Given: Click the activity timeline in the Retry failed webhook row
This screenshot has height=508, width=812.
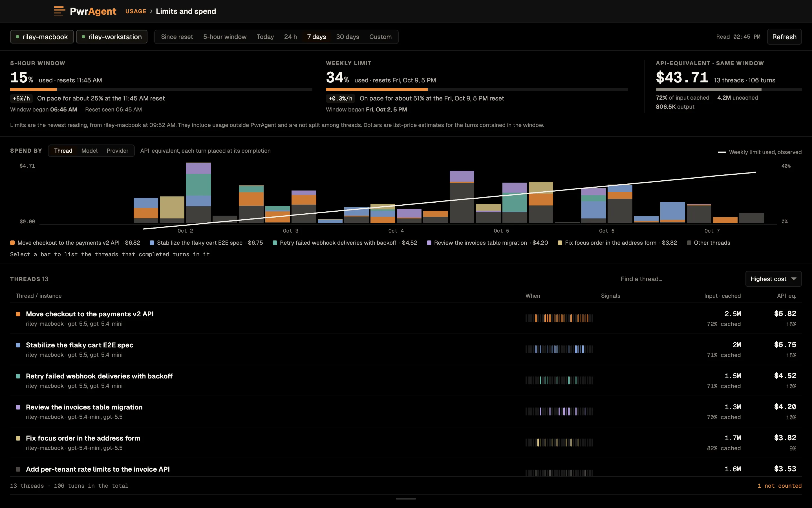Looking at the screenshot, I should (x=559, y=380).
